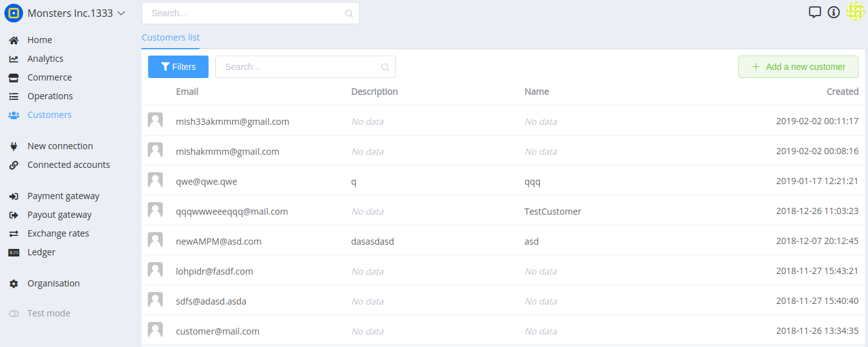868x347 pixels.
Task: Add a new customer
Action: tap(798, 67)
